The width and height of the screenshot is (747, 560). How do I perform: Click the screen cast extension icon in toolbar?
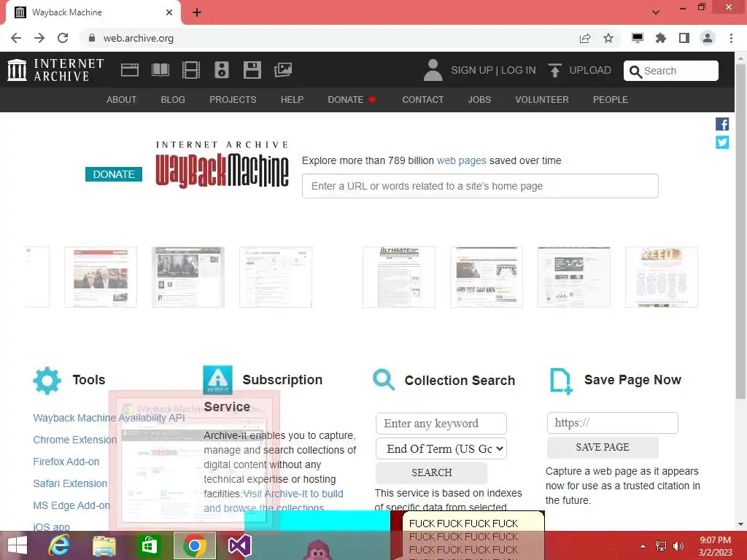637,38
